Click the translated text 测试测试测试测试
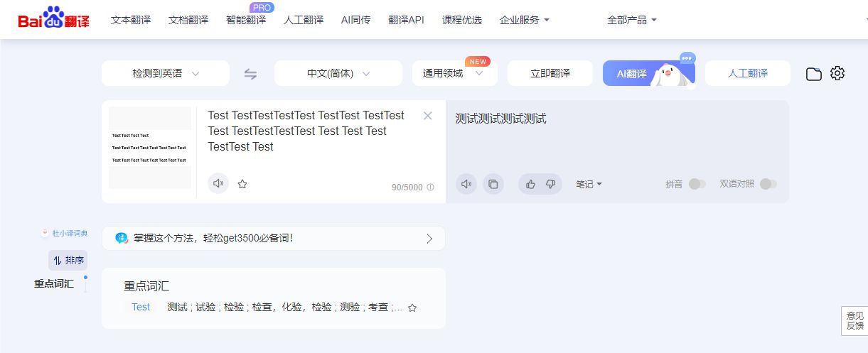This screenshot has height=353, width=868. tap(501, 119)
